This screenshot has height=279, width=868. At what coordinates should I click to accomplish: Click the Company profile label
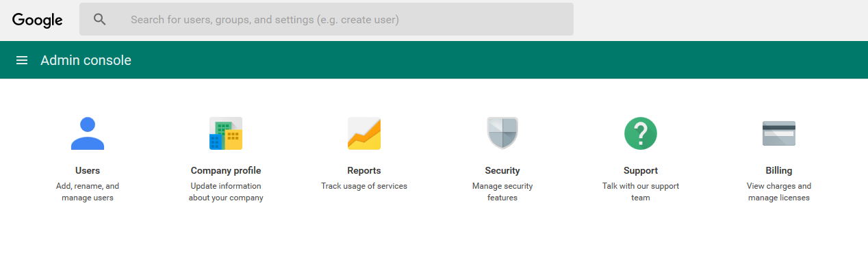[226, 170]
